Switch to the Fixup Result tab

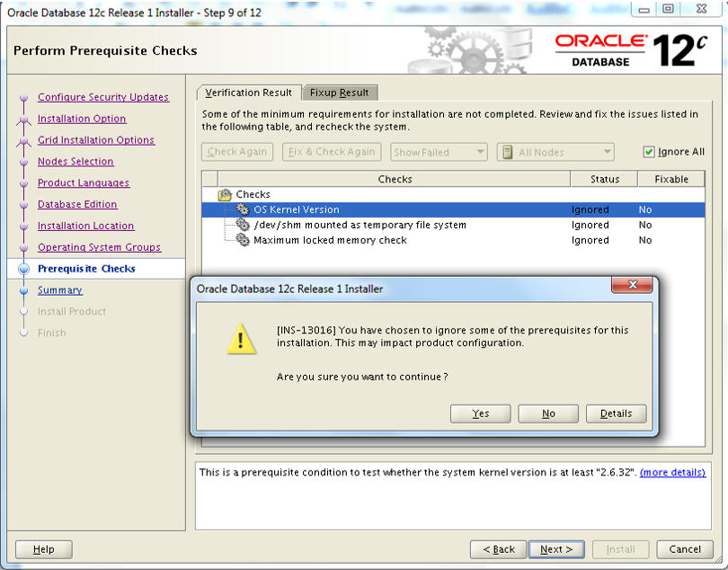click(x=340, y=93)
